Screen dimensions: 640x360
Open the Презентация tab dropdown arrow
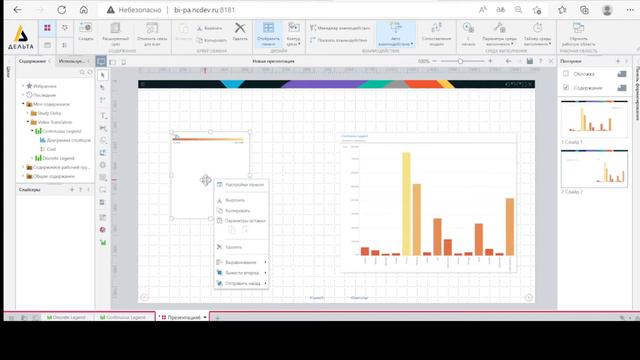[x=205, y=317]
